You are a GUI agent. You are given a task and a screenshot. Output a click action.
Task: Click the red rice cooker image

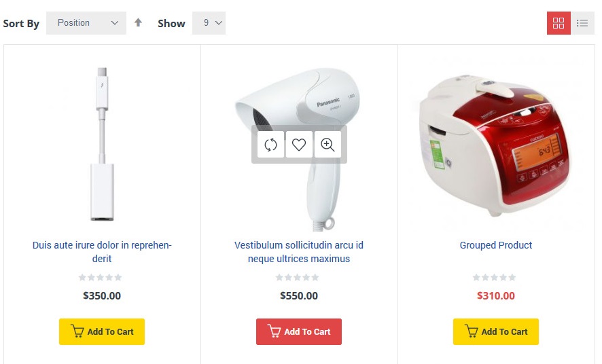point(496,146)
